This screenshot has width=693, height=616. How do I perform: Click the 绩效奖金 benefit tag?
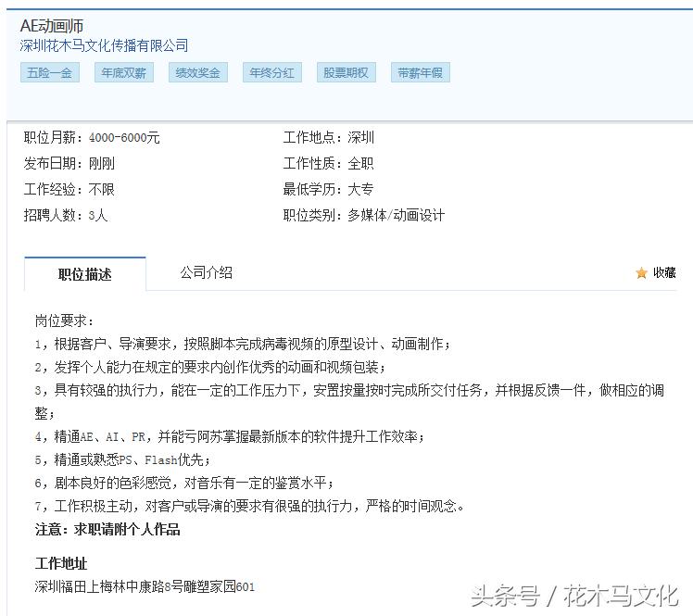(198, 72)
